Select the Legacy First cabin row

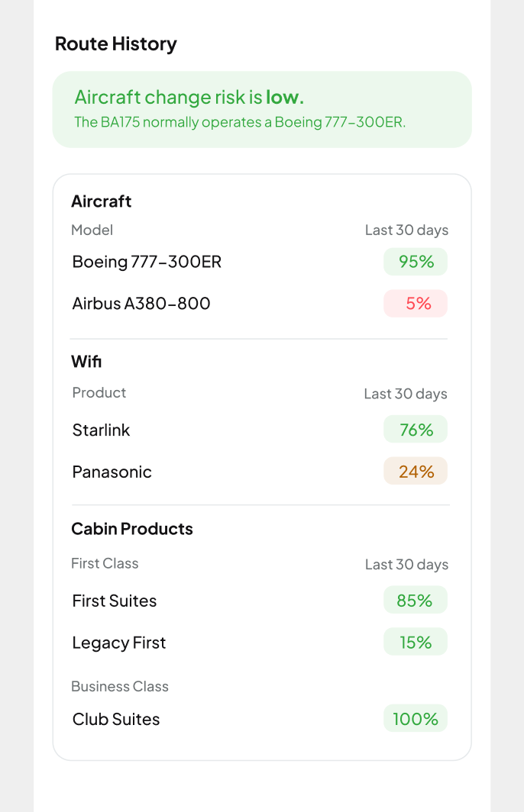tap(259, 642)
